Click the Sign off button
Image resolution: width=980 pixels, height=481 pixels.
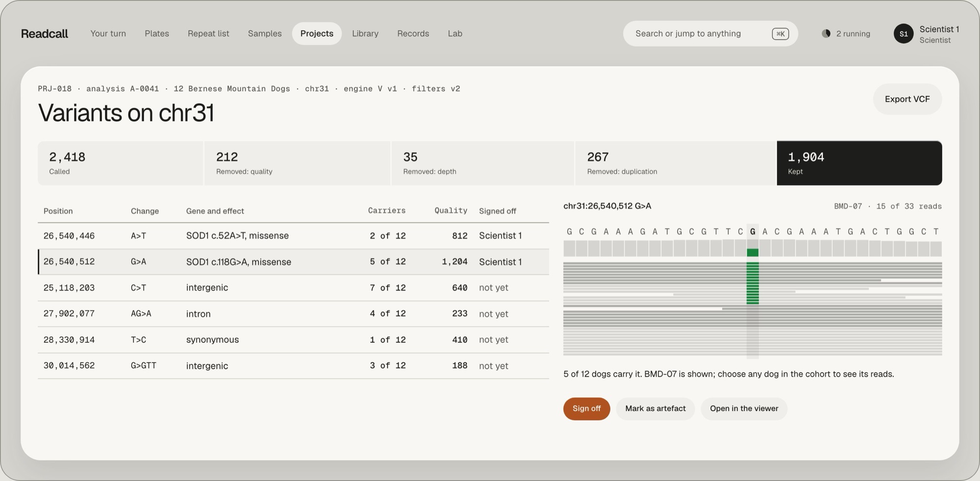tap(587, 408)
